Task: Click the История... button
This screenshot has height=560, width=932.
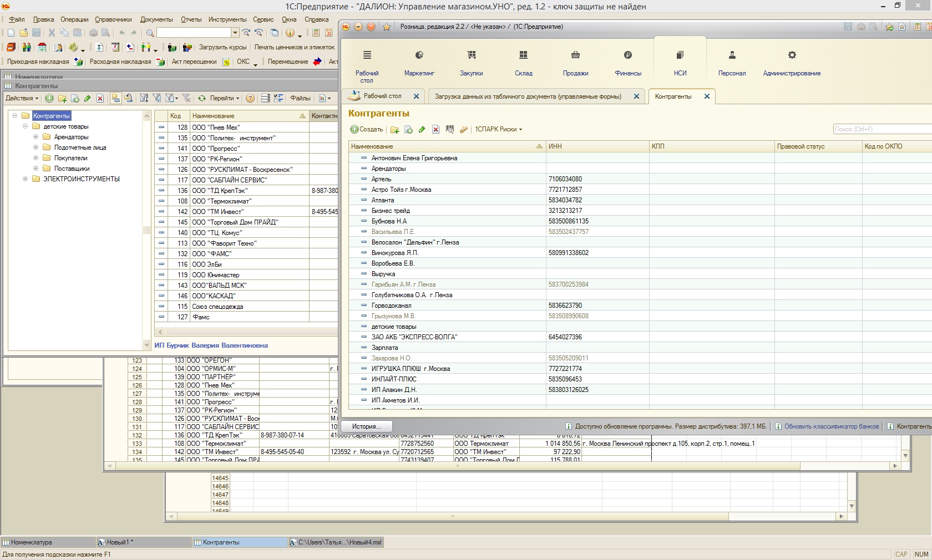Action: 366,426
